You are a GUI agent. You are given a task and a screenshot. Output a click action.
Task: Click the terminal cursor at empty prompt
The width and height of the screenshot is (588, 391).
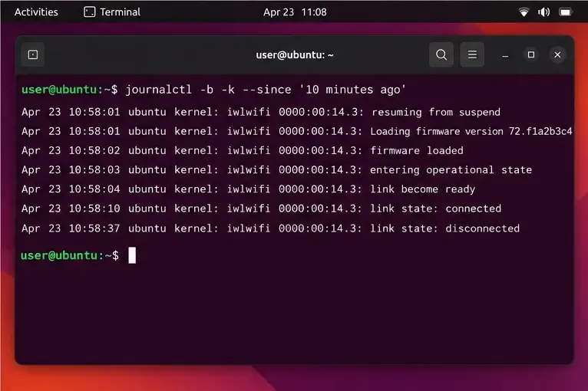click(132, 255)
